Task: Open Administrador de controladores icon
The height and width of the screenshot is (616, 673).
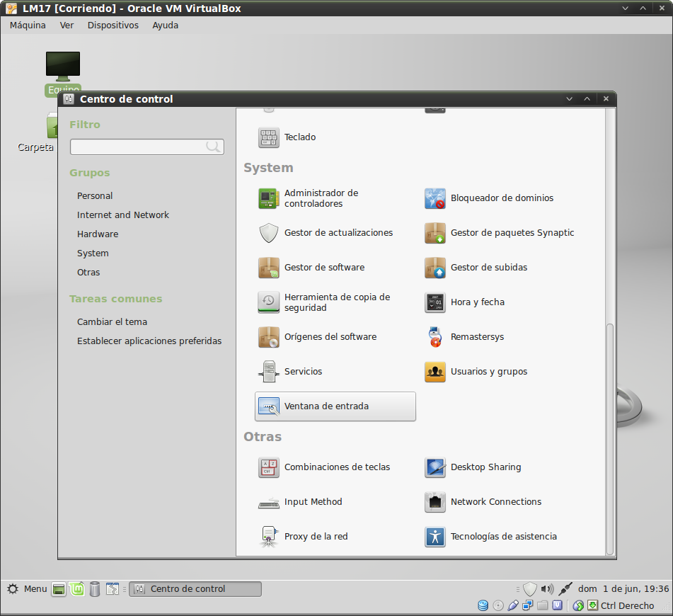Action: [x=269, y=198]
